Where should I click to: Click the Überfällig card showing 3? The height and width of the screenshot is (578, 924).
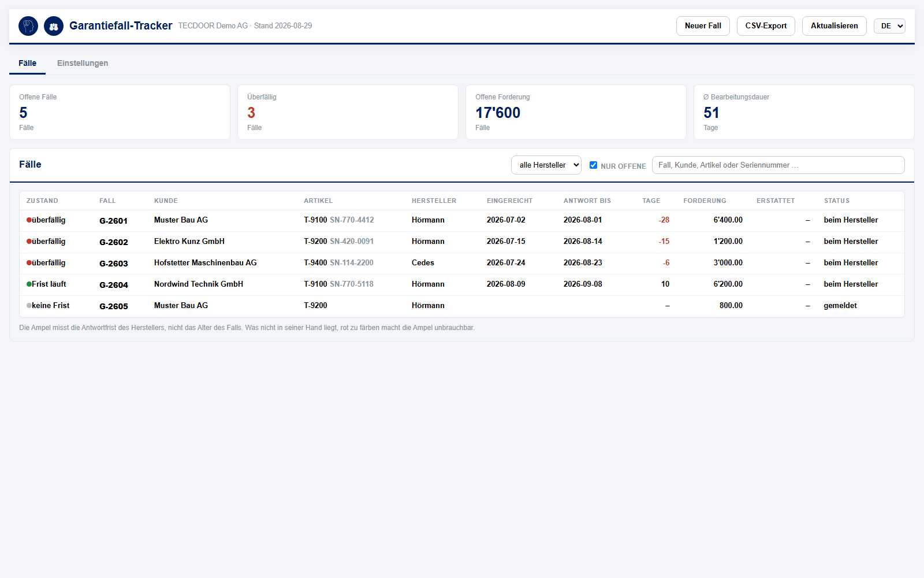(348, 112)
